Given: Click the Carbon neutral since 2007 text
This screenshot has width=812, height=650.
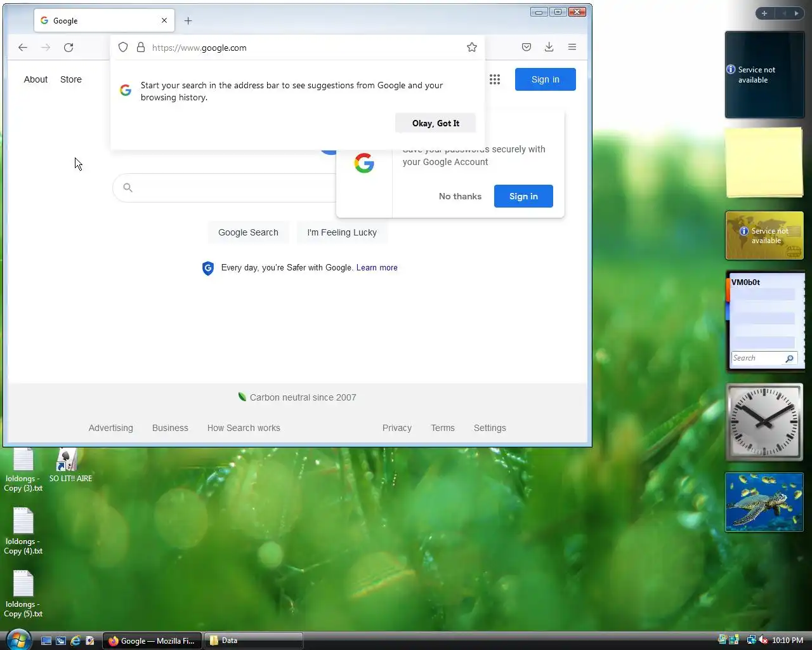Looking at the screenshot, I should pyautogui.click(x=303, y=397).
